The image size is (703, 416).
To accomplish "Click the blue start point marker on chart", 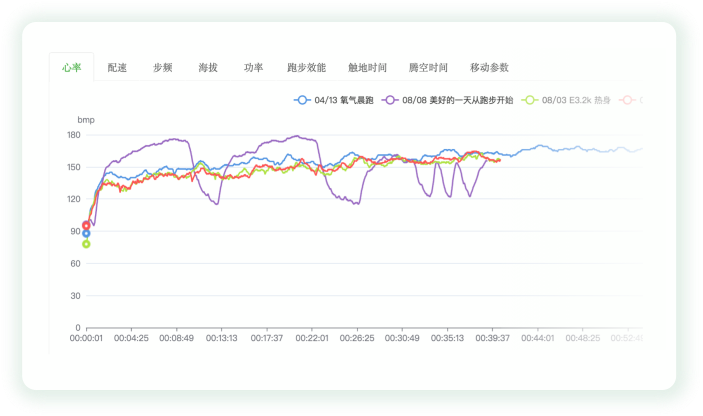I will click(x=86, y=234).
